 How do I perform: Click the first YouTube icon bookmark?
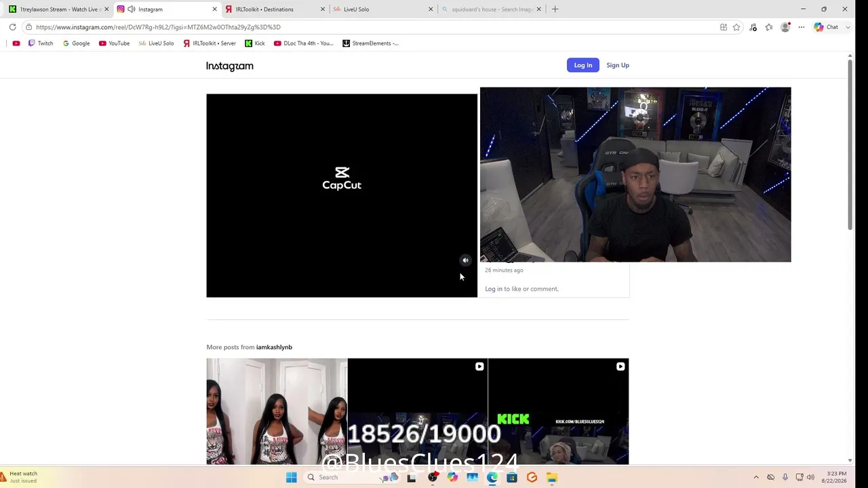click(x=16, y=43)
